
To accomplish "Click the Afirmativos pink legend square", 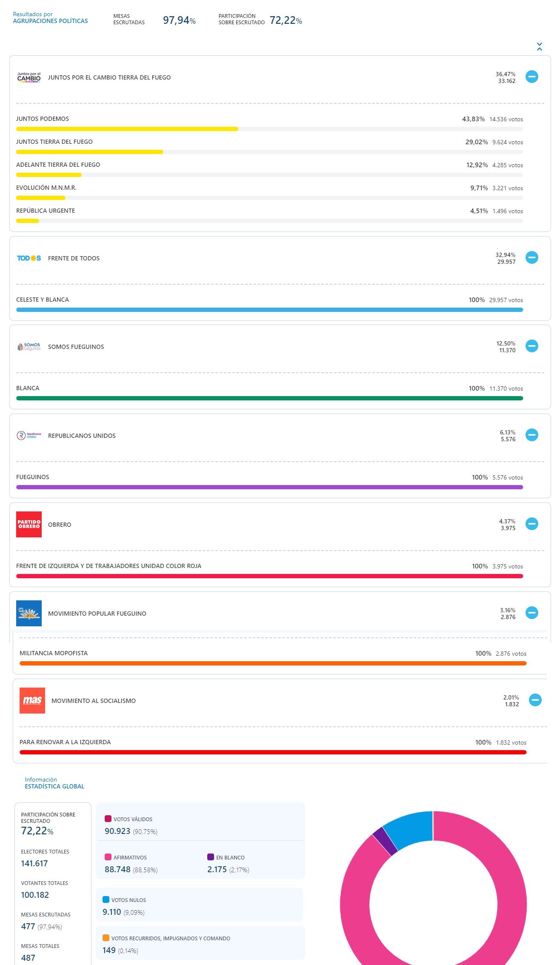I will point(108,857).
